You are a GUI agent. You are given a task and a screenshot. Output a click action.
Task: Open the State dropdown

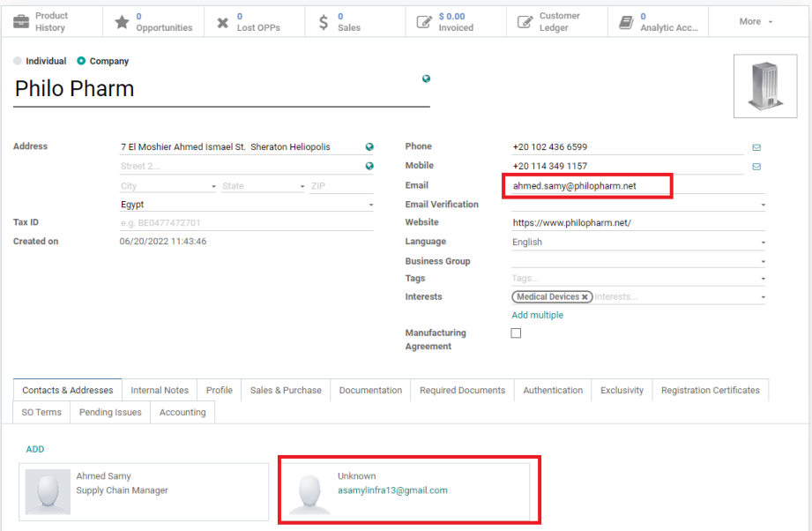click(x=264, y=186)
